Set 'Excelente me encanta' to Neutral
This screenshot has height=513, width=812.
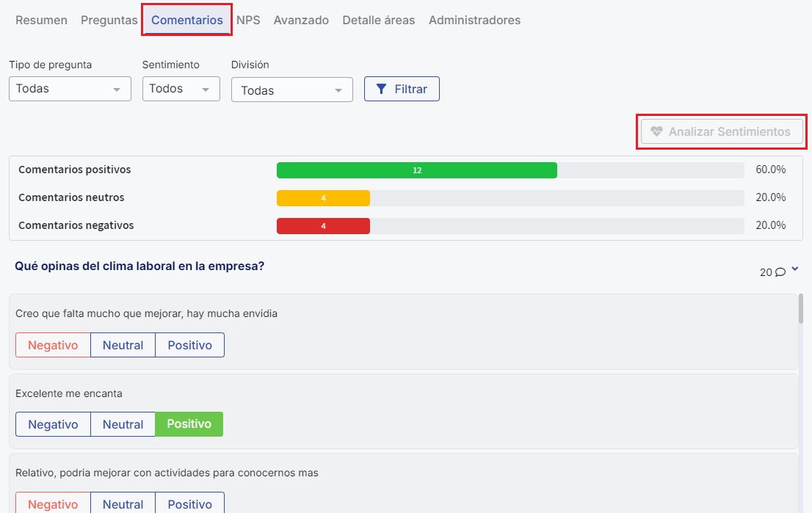point(123,424)
